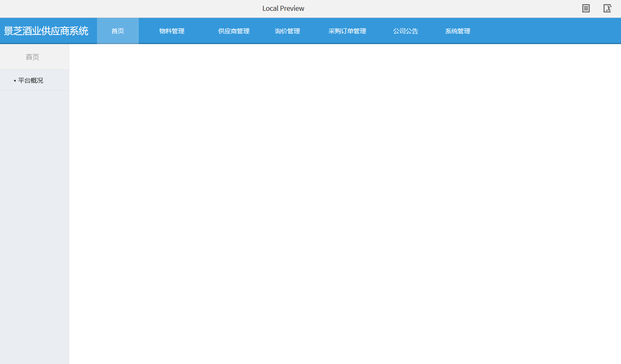Screen dimensions: 621x364
Task: Open the notes page icon
Action: click(x=586, y=8)
